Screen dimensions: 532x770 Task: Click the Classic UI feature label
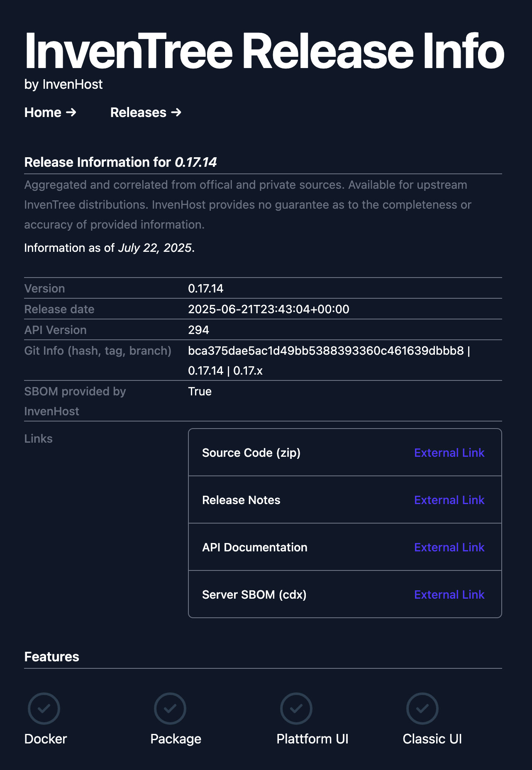pyautogui.click(x=432, y=739)
